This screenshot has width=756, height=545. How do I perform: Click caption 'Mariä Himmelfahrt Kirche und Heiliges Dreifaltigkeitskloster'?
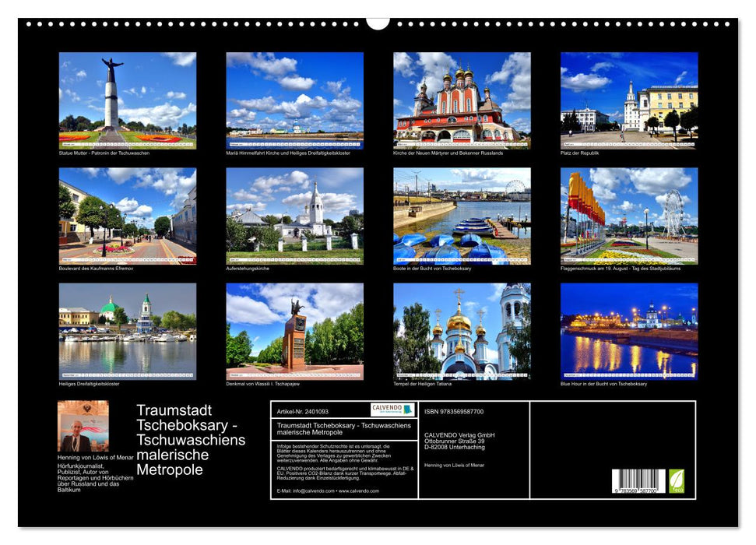pyautogui.click(x=288, y=153)
